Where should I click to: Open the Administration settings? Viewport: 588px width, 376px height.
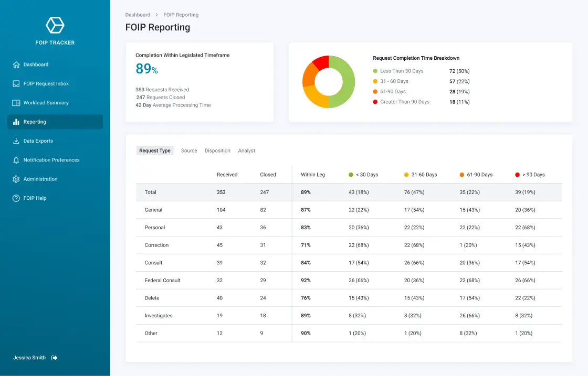41,179
